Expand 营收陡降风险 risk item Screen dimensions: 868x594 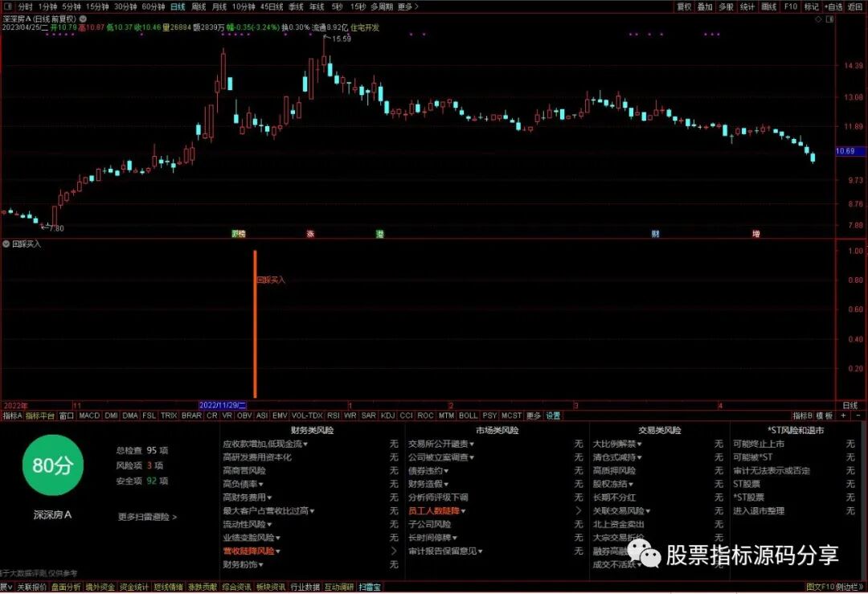(252, 551)
